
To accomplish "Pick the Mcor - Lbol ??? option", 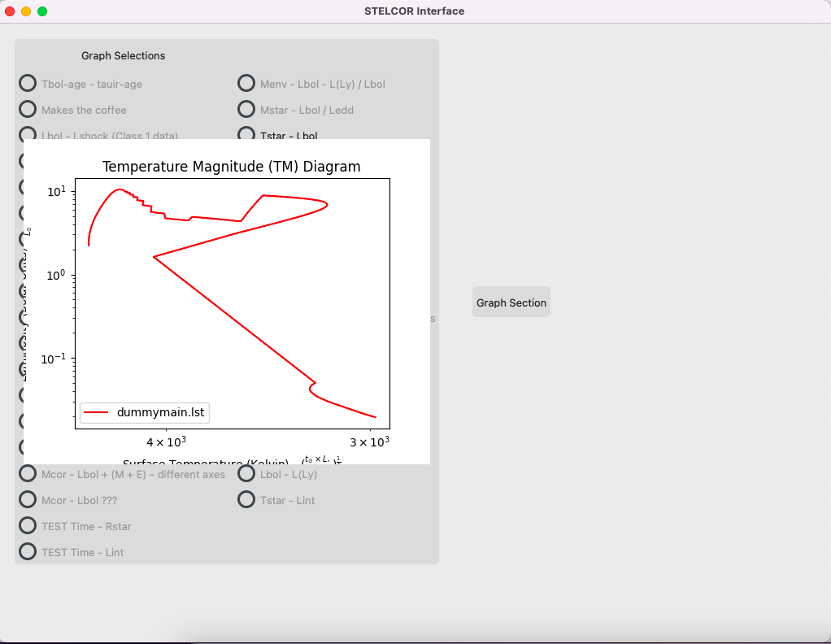I will (x=28, y=500).
